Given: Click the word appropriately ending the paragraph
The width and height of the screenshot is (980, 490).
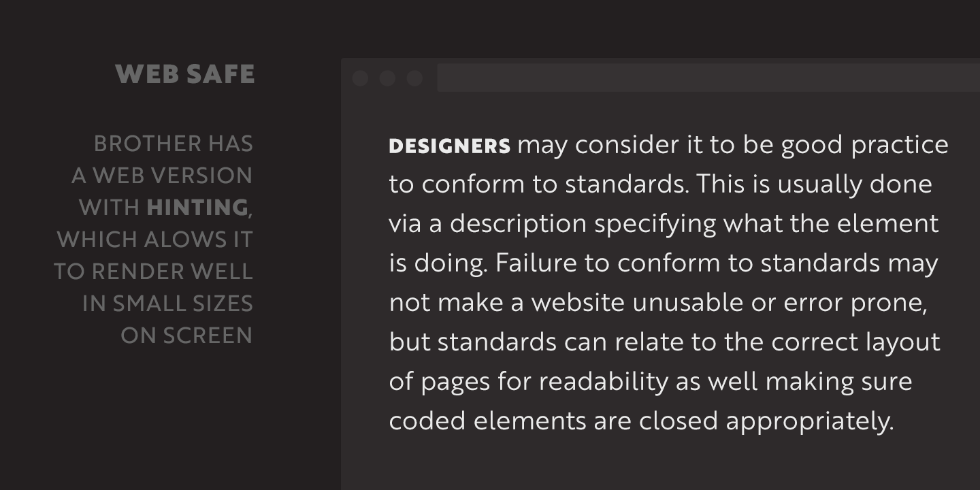Looking at the screenshot, I should (x=809, y=421).
